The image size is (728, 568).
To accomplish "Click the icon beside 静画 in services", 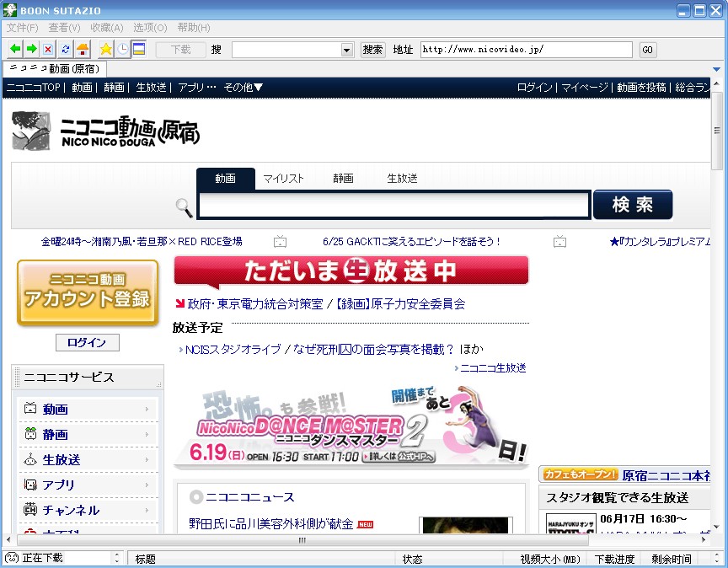I will (30, 434).
